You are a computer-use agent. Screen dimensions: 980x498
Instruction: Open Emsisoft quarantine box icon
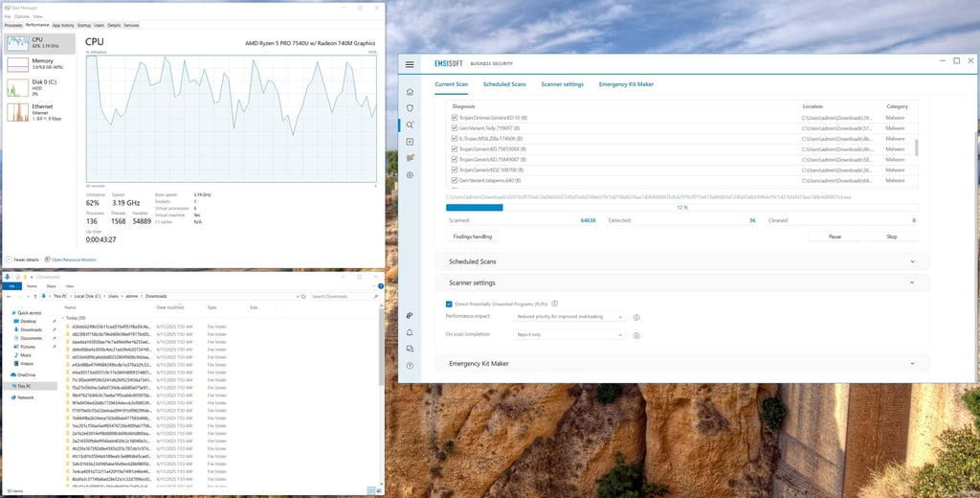click(410, 142)
